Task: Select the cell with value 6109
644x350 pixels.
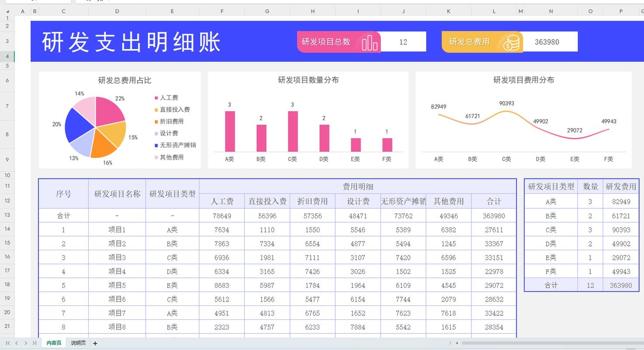Action: (403, 285)
